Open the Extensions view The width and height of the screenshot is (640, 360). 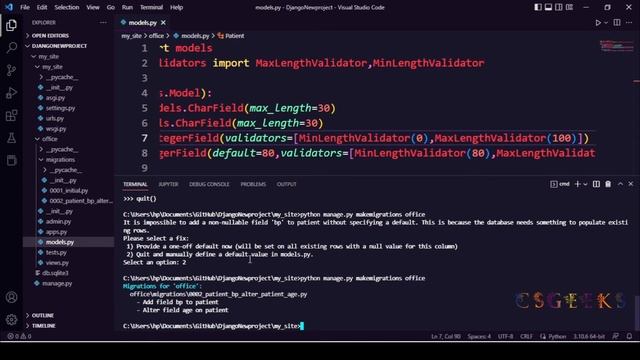coord(11,116)
